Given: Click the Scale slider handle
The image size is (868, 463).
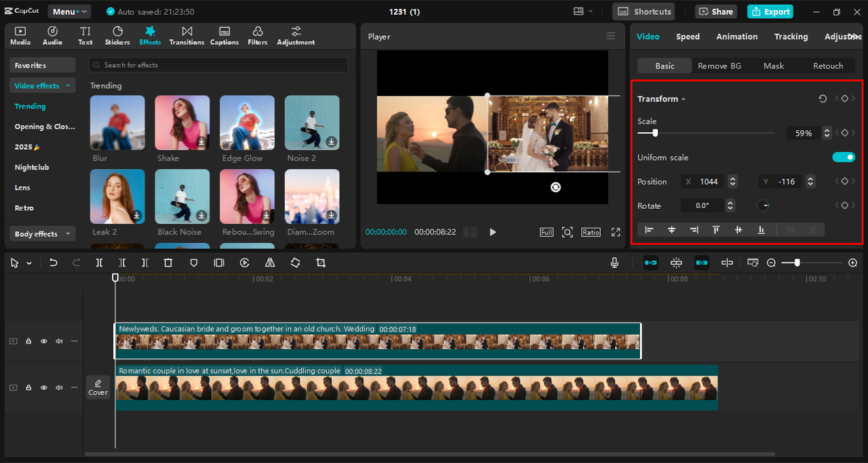Looking at the screenshot, I should (654, 134).
